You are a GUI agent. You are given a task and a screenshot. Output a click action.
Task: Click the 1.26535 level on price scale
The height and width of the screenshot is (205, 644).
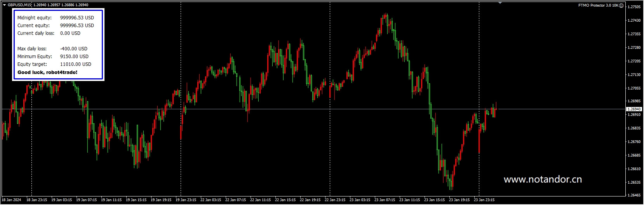[634, 182]
